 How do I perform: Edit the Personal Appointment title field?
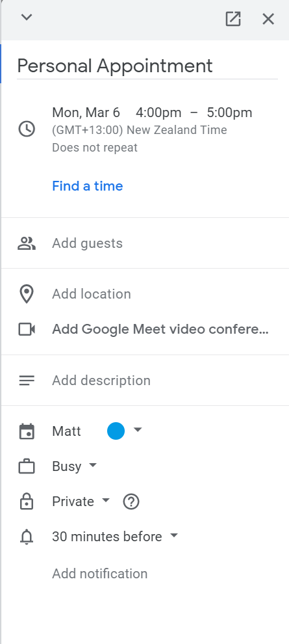coord(147,66)
